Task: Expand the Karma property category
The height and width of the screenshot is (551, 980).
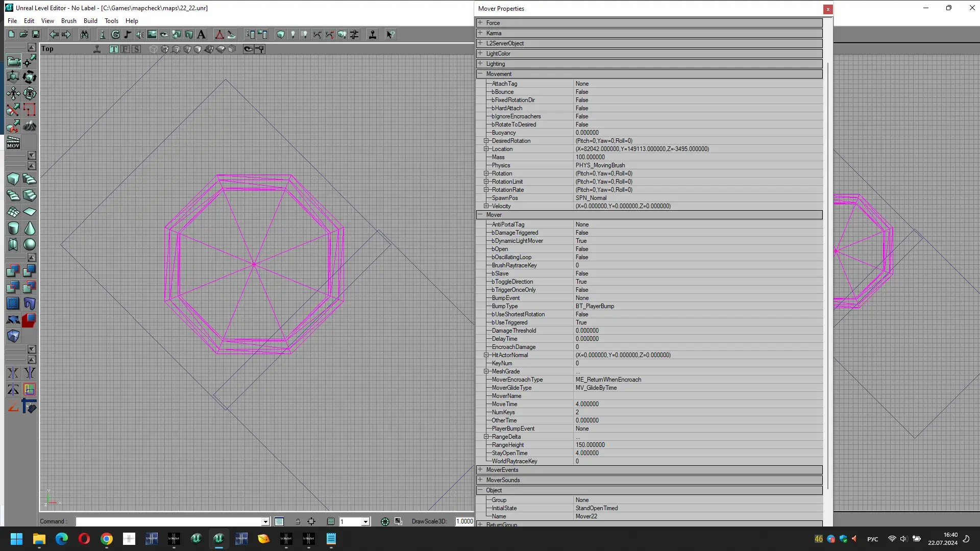Action: tap(480, 33)
